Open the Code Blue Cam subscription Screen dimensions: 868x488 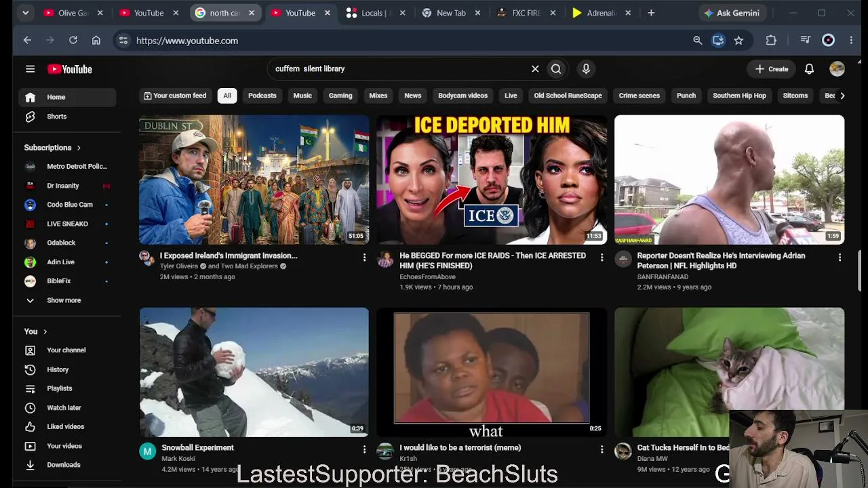pyautogui.click(x=66, y=205)
